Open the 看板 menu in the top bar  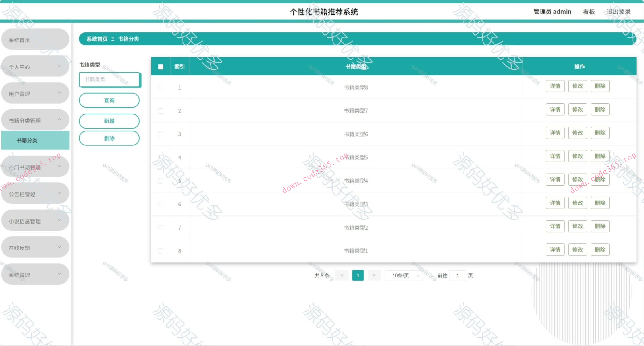tap(589, 12)
